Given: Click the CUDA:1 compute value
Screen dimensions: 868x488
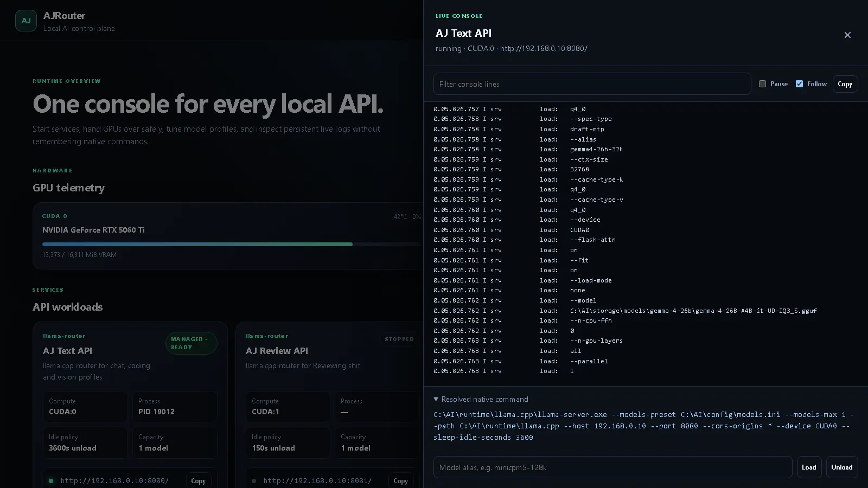Looking at the screenshot, I should tap(265, 412).
